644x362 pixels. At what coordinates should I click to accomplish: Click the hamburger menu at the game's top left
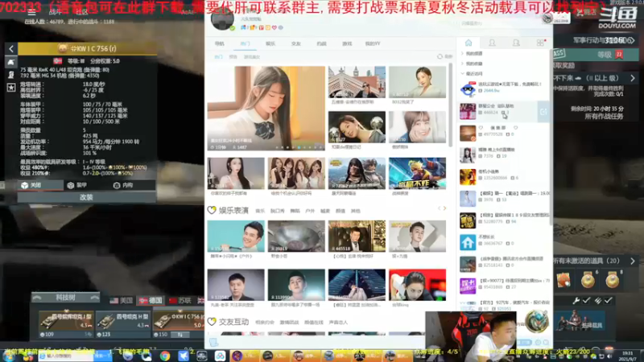click(x=31, y=12)
